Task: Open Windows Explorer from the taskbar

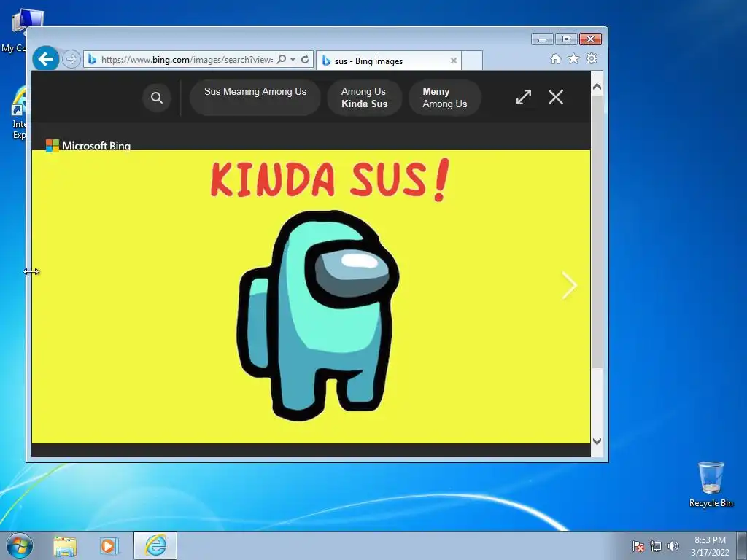Action: click(x=65, y=545)
